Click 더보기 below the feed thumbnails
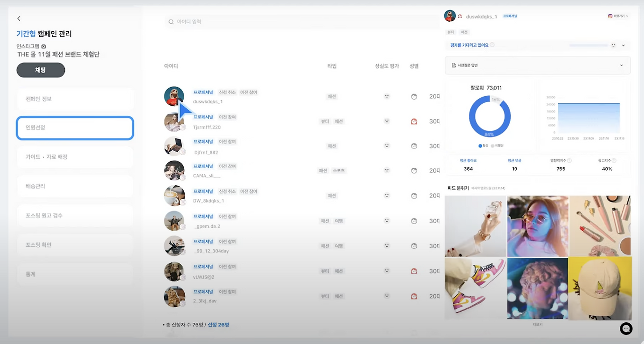Viewport: 644px width, 344px height. 537,324
